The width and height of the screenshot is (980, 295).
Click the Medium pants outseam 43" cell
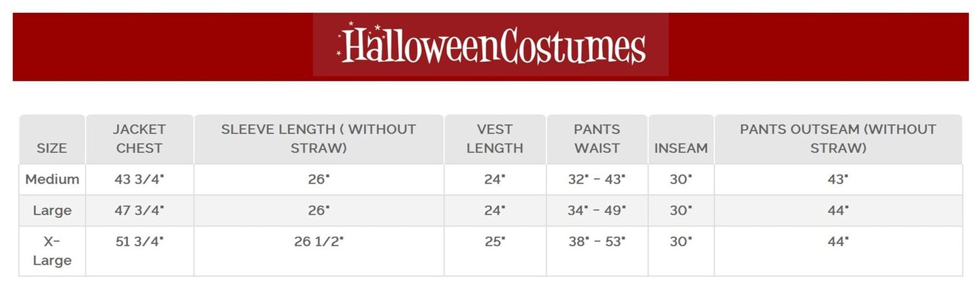pos(838,179)
